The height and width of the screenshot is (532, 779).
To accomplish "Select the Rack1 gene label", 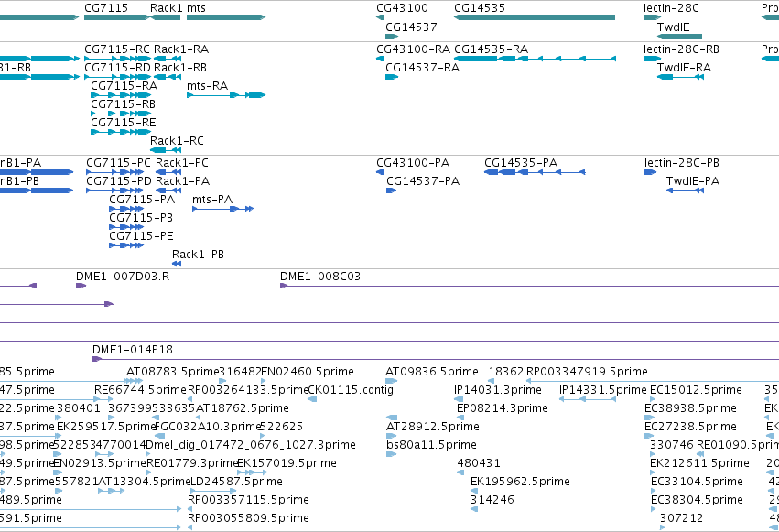I will 167,8.
